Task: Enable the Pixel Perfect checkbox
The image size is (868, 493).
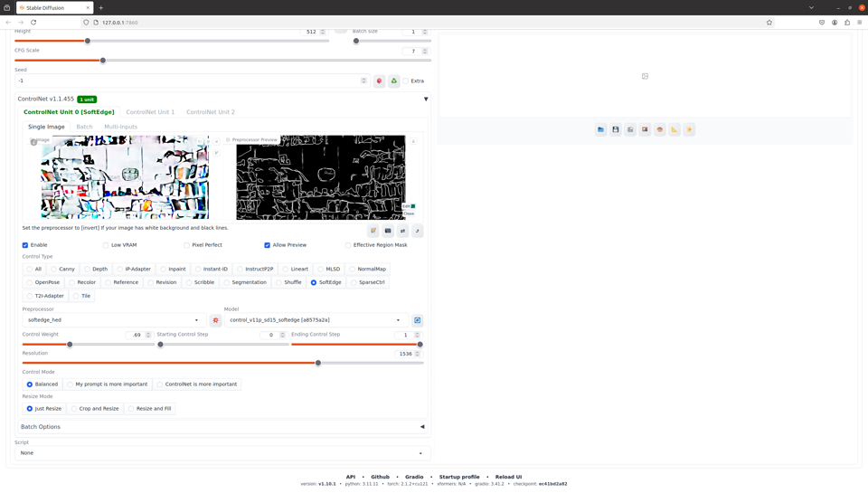Action: tap(186, 245)
